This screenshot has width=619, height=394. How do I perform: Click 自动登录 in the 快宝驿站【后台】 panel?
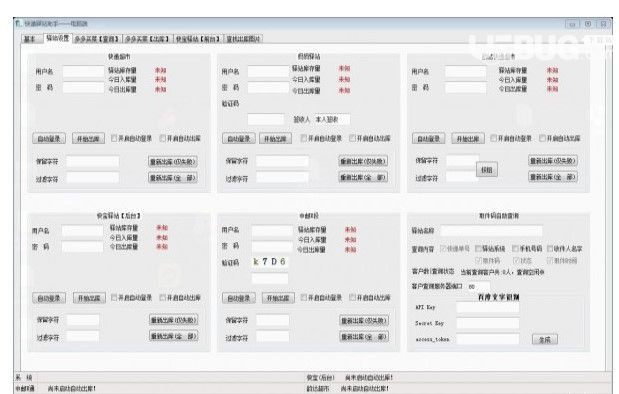click(x=49, y=298)
